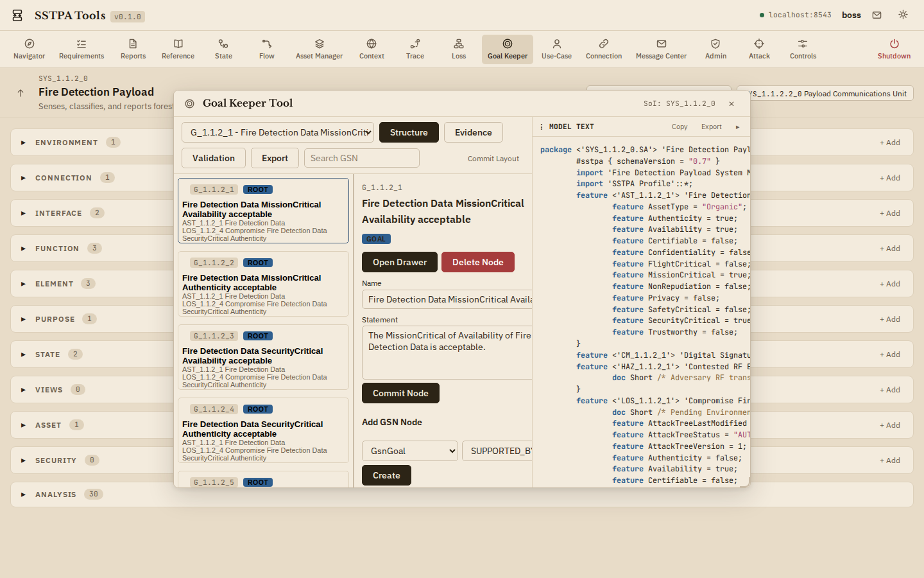Image resolution: width=924 pixels, height=578 pixels.
Task: Click the Validation button
Action: (214, 158)
